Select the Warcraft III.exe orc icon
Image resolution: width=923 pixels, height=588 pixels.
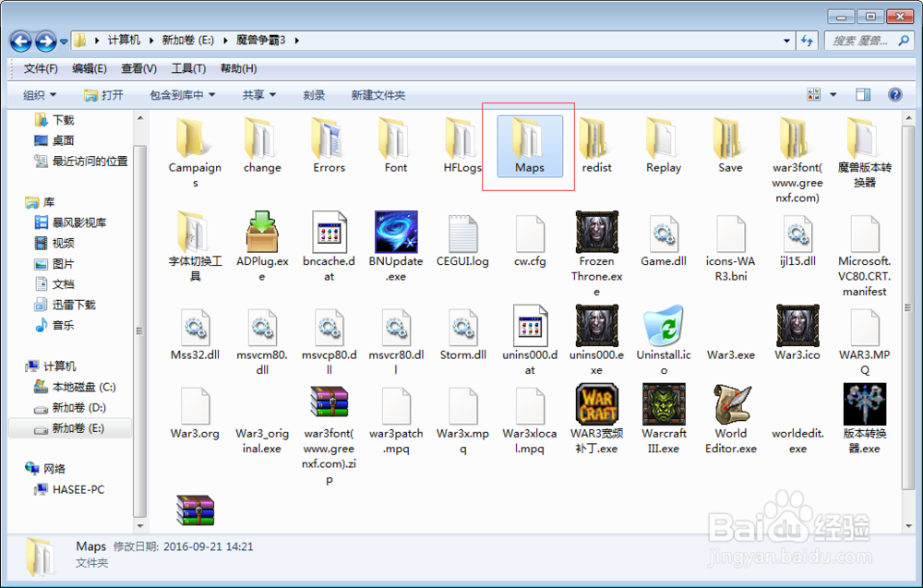664,403
